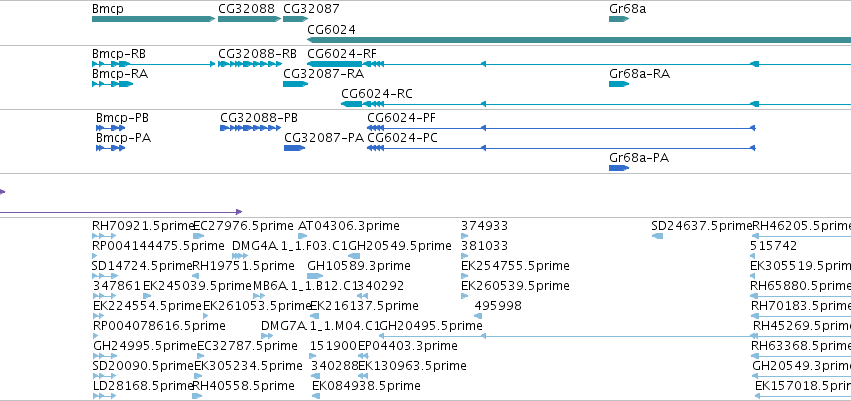Screen dimensions: 851x401
Task: Select the 340288 EST label
Action: coord(335,366)
